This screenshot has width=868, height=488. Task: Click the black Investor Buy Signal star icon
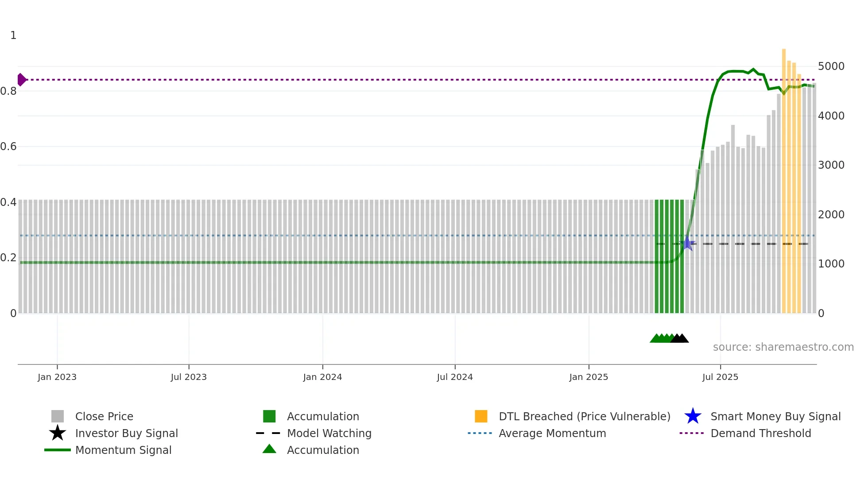58,433
